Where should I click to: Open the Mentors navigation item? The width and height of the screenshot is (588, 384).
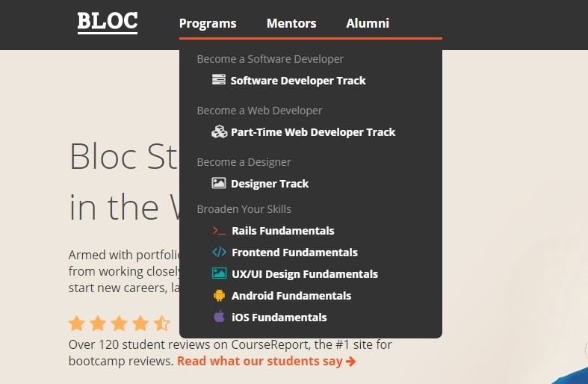click(x=291, y=23)
